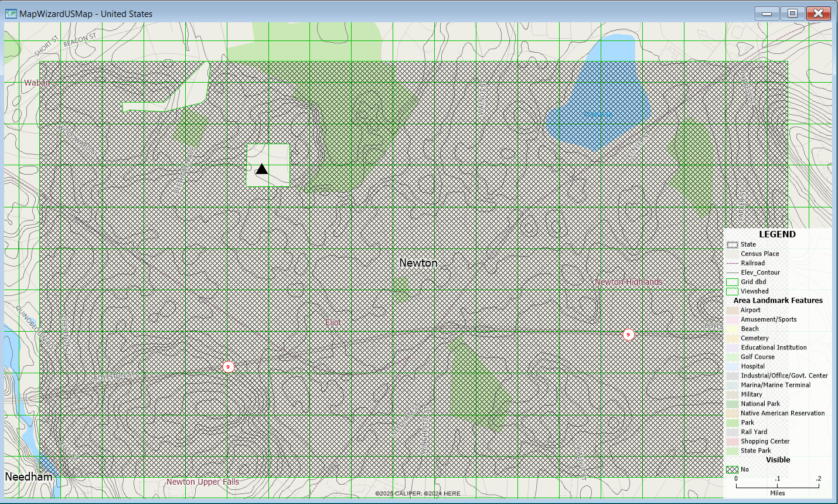Click the MapWizardUSMap window icon
The image size is (838, 504).
[11, 13]
